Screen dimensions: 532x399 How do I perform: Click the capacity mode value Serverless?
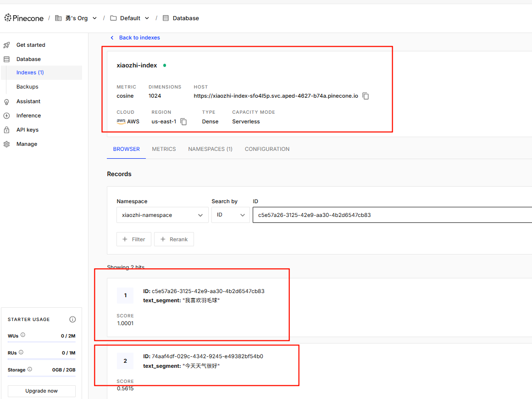point(246,122)
